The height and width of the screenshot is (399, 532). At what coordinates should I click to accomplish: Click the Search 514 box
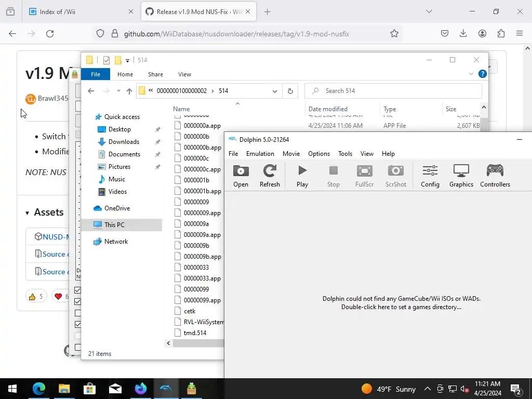(393, 91)
